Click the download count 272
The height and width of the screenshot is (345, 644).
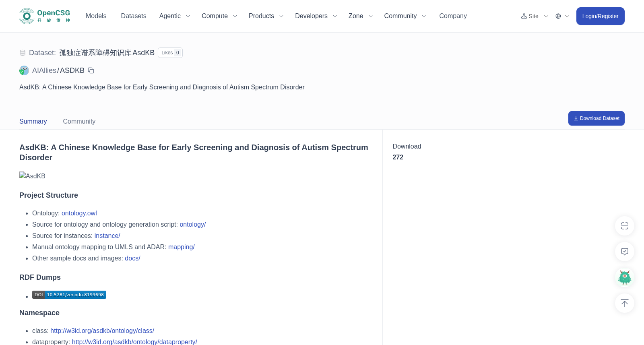tap(398, 157)
